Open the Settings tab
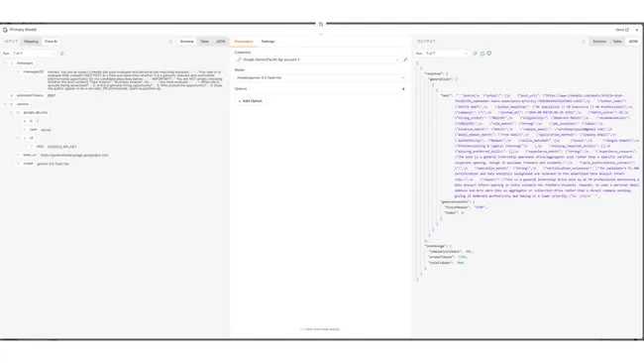644x363 pixels. tap(268, 42)
